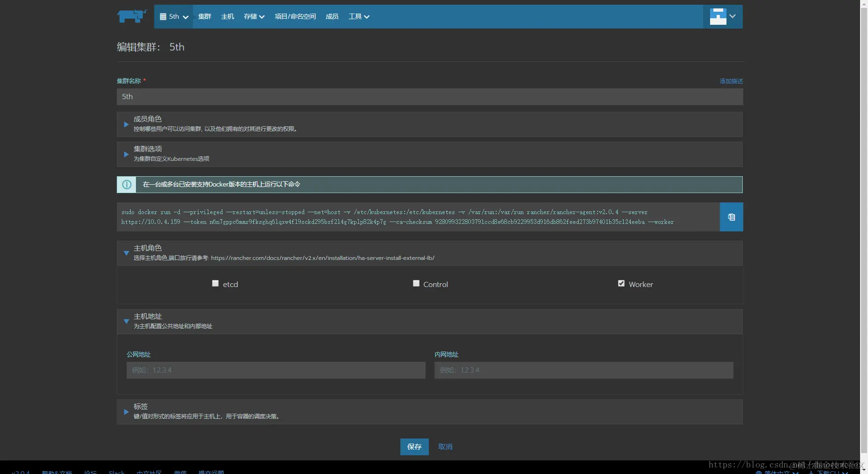The width and height of the screenshot is (868, 474).
Task: Click the 编辑集群: 5th page heading
Action: click(150, 47)
